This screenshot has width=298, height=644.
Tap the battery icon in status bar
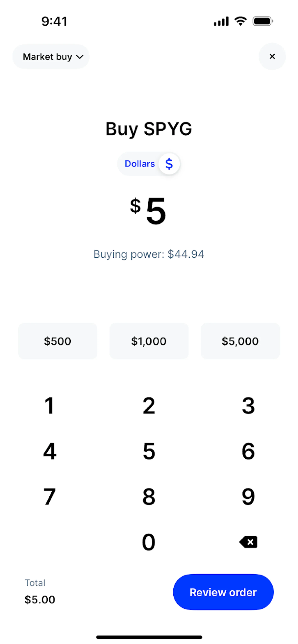coord(262,21)
